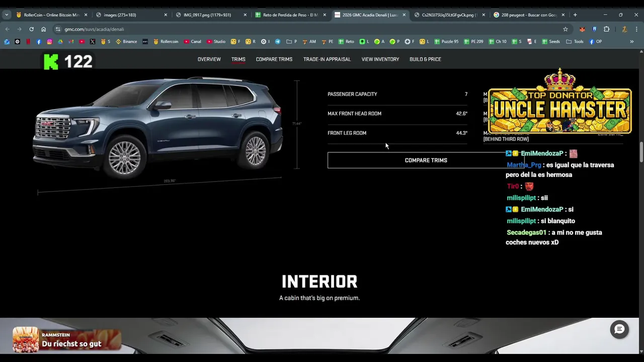Open View Inventory navigation link
Image resolution: width=644 pixels, height=362 pixels.
[x=380, y=59]
